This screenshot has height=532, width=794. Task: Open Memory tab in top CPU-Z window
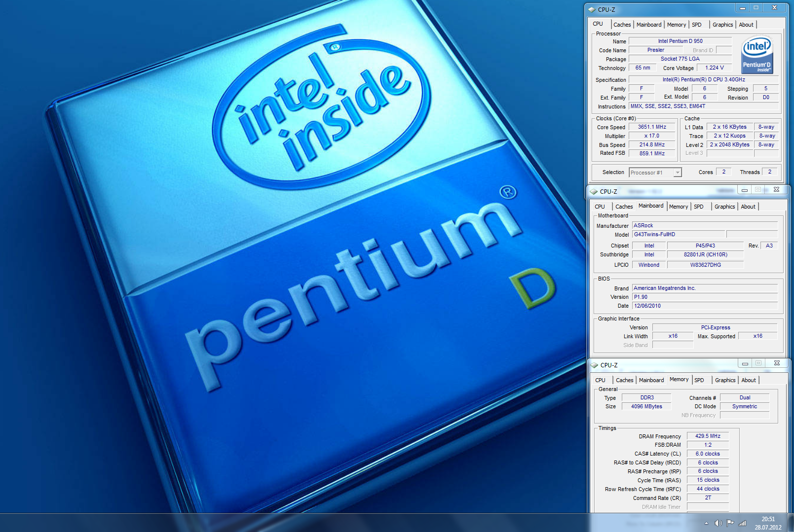coord(676,25)
